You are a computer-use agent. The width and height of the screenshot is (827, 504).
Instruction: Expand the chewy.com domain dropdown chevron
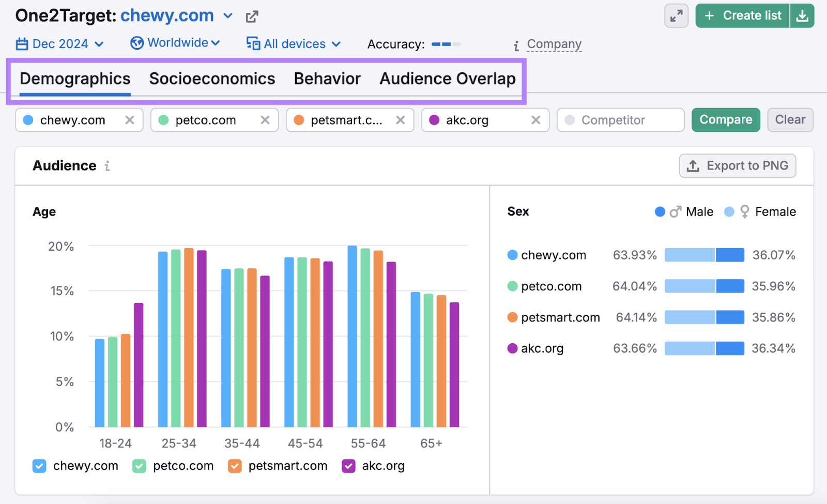click(x=228, y=16)
